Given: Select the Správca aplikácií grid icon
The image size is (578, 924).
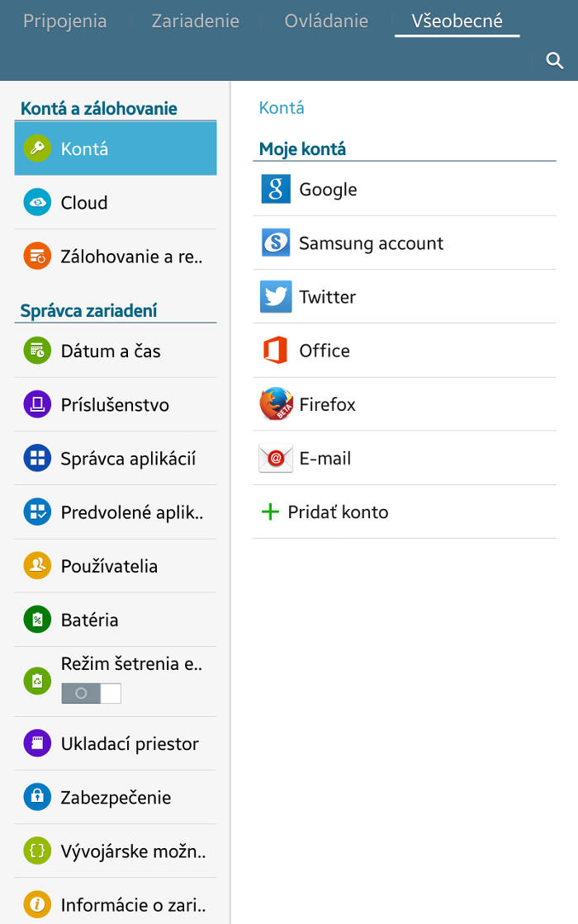Looking at the screenshot, I should point(36,459).
